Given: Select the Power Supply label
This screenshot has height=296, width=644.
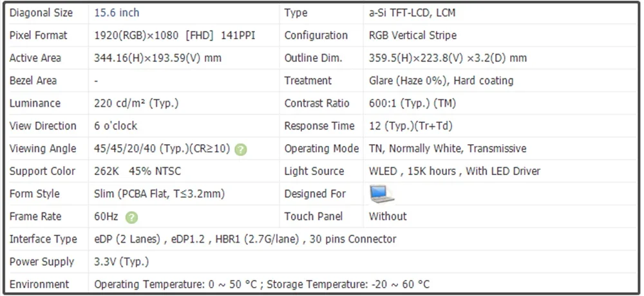Looking at the screenshot, I should click(x=42, y=262).
